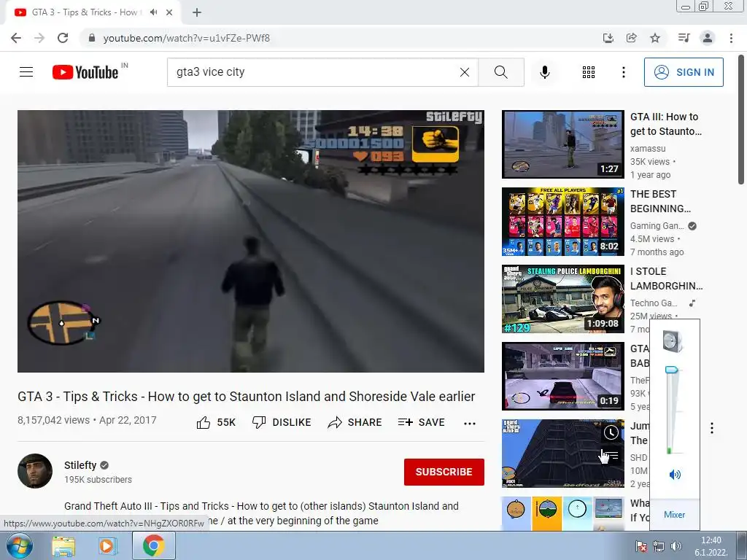Share this page from address bar
The image size is (747, 560).
tap(631, 38)
